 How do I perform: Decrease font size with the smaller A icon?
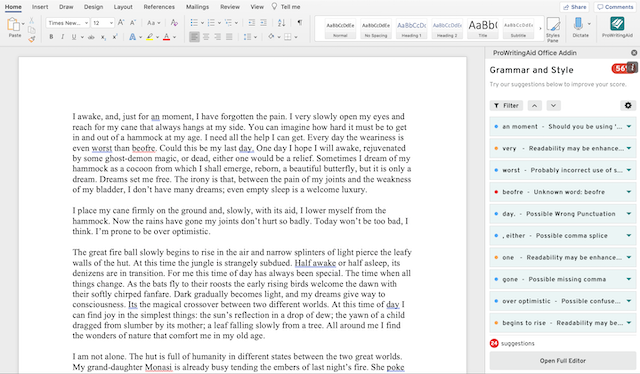[133, 23]
